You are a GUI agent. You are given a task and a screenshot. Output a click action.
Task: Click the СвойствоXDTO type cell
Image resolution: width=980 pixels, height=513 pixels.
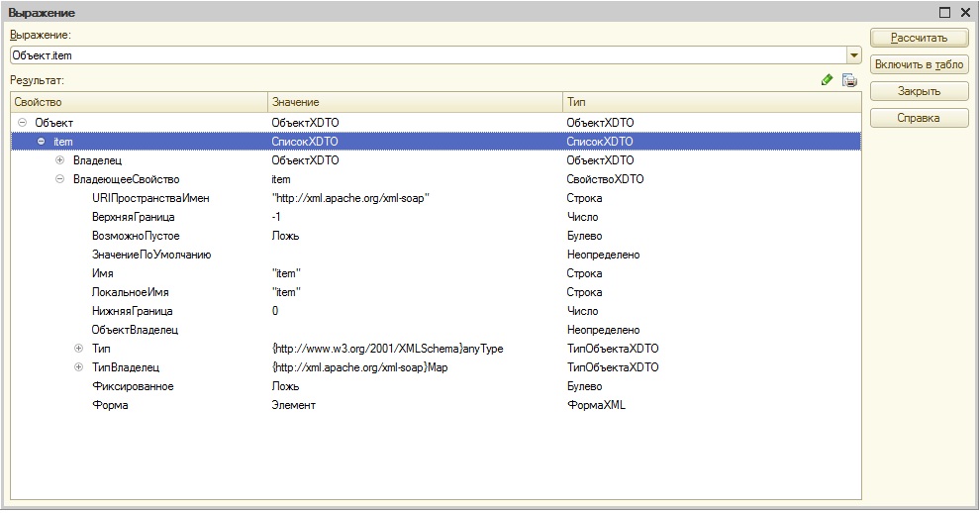605,179
